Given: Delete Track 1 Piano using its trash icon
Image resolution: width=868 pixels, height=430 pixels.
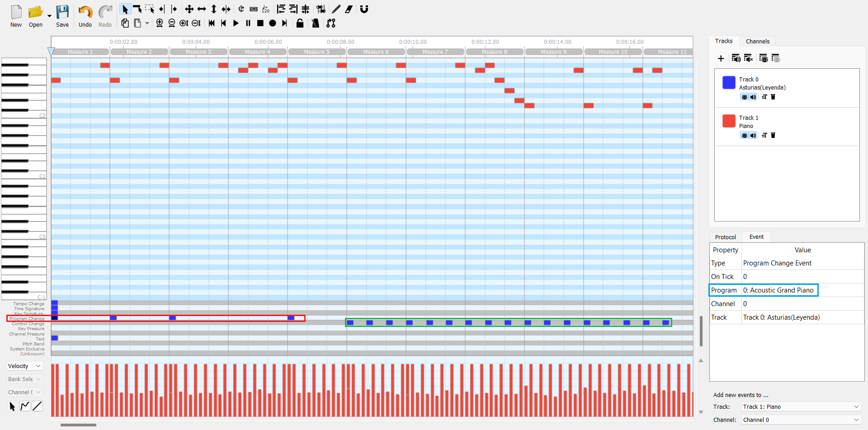Looking at the screenshot, I should click(773, 135).
